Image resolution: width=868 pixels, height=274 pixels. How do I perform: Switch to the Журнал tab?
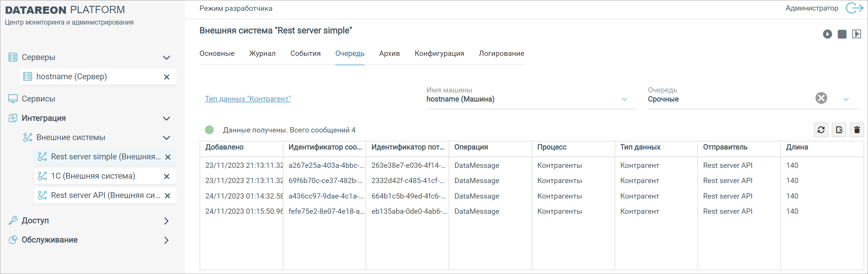click(x=262, y=54)
